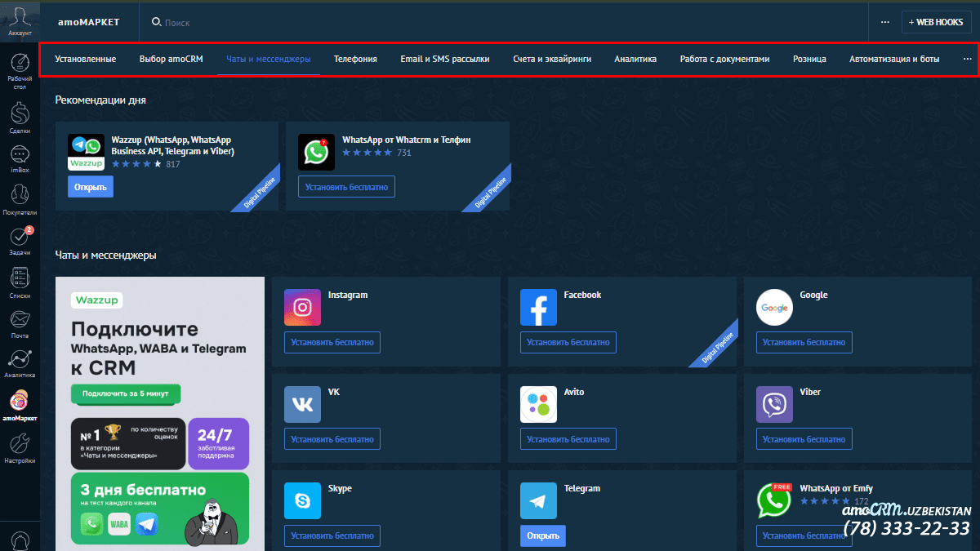The height and width of the screenshot is (551, 980).
Task: Click Установить бесплатно for Viber
Action: (x=804, y=439)
